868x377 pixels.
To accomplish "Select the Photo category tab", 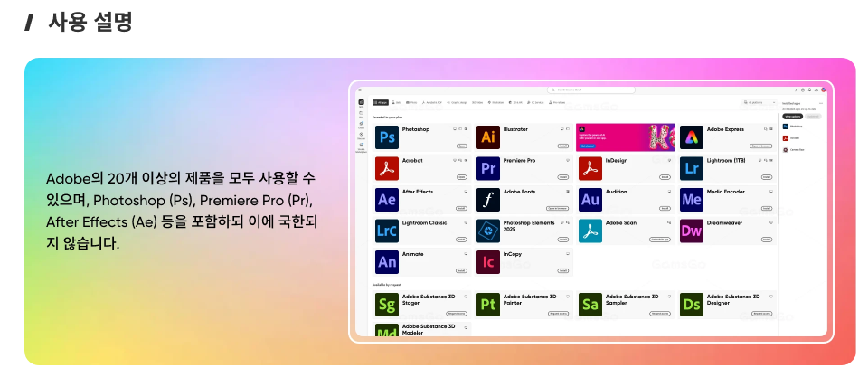I will click(x=411, y=102).
